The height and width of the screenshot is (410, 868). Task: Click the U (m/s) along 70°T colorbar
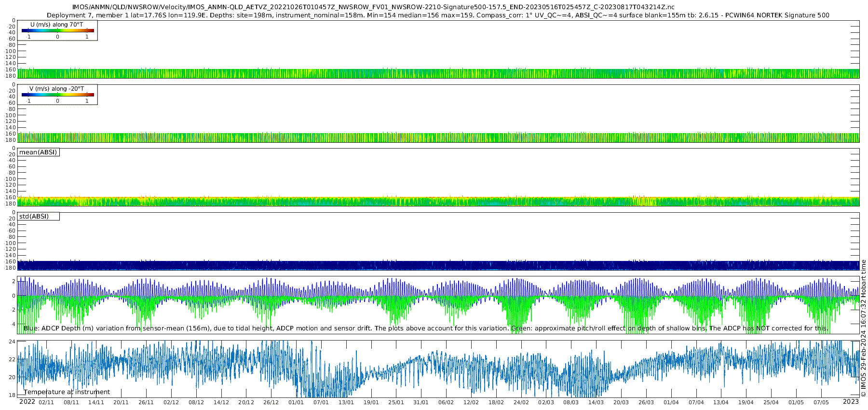click(58, 30)
